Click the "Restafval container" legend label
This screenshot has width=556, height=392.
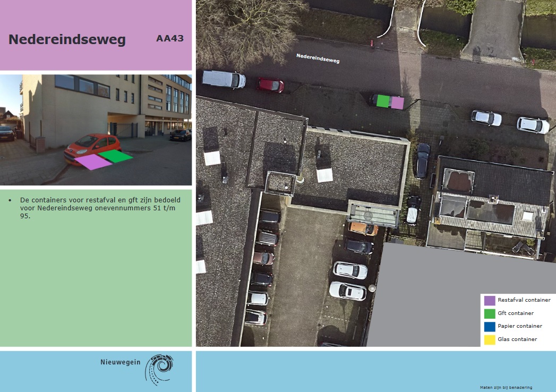click(524, 300)
